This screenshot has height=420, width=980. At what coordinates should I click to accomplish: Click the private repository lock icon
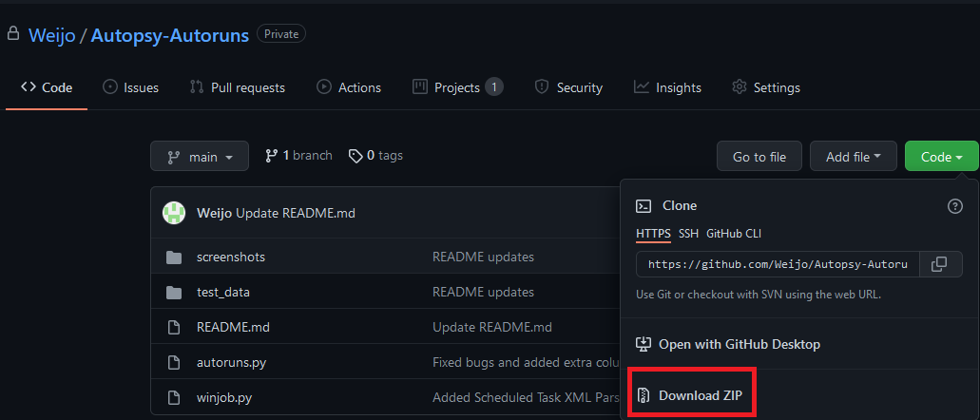(x=12, y=34)
